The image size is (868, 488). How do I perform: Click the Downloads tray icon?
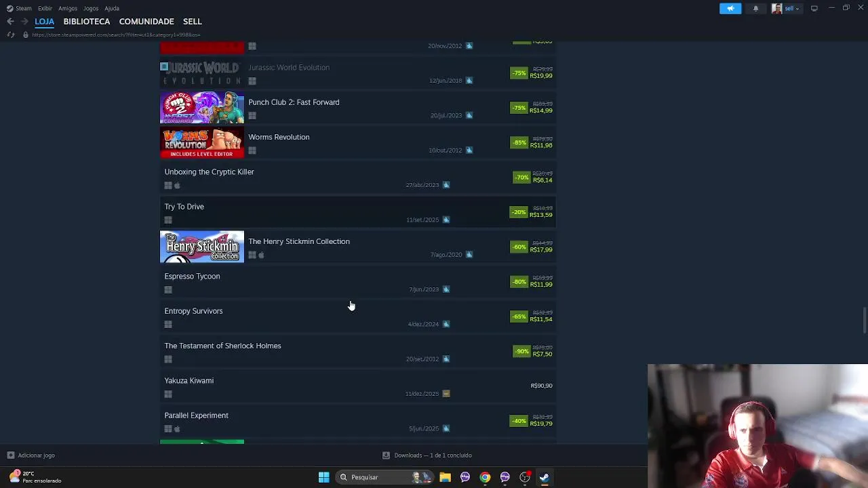(x=386, y=455)
